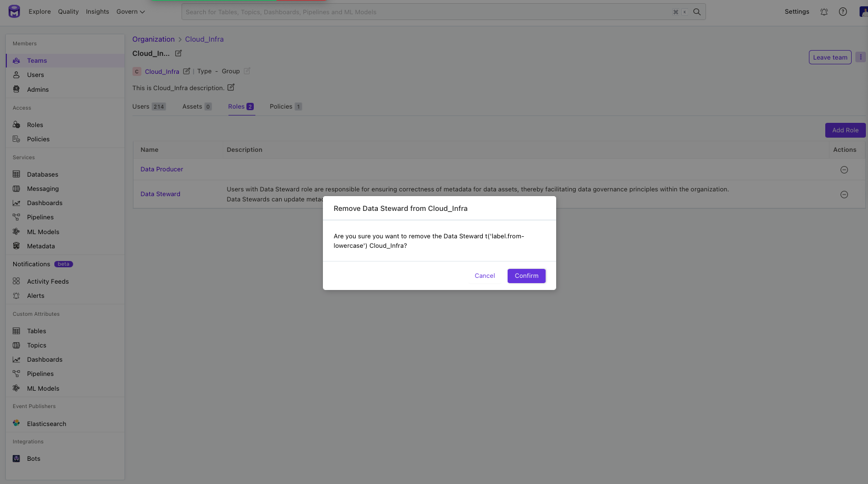This screenshot has width=868, height=484.
Task: Click the search magnifier icon
Action: 697,12
